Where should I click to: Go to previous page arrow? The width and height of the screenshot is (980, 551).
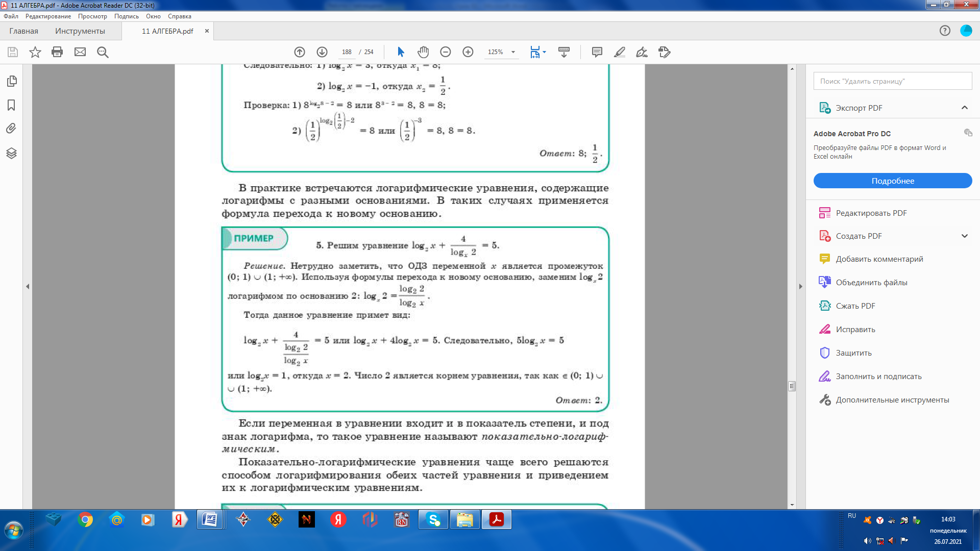coord(300,52)
